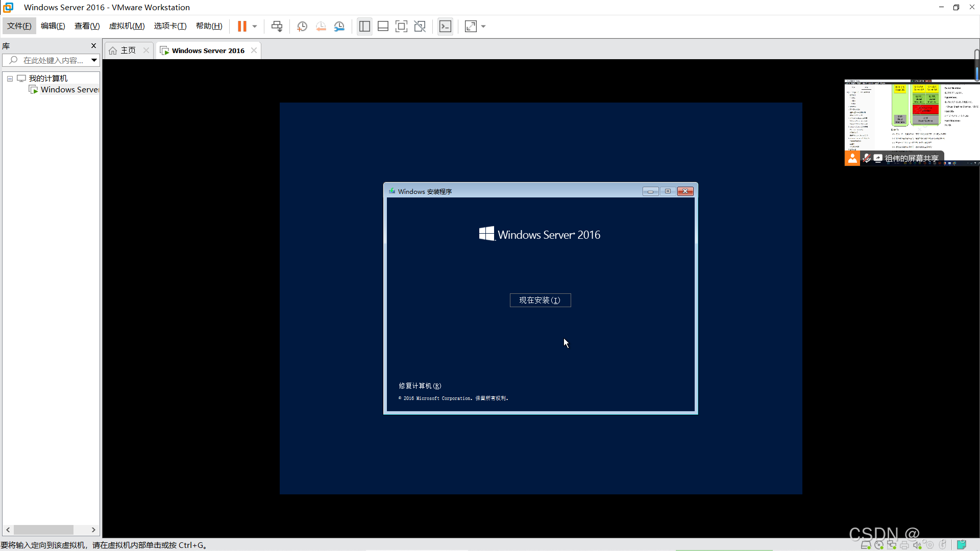This screenshot has width=980, height=551.
Task: Close the library panel
Action: click(93, 46)
